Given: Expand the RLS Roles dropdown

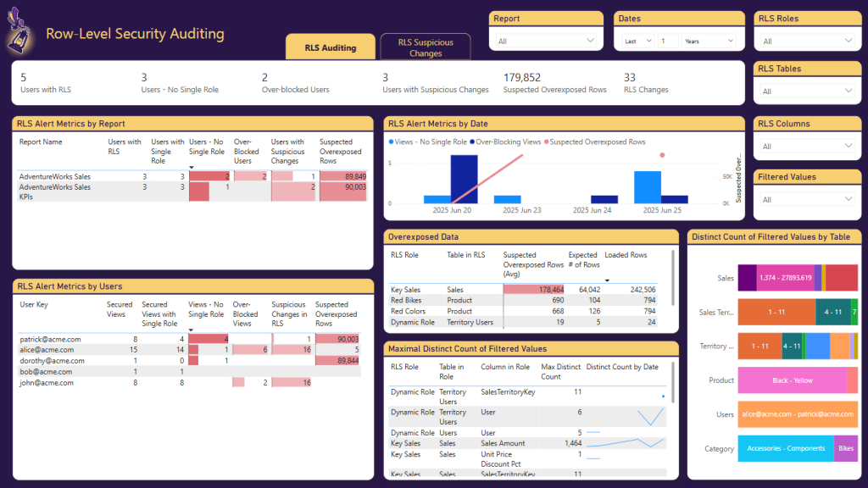Looking at the screenshot, I should point(807,41).
